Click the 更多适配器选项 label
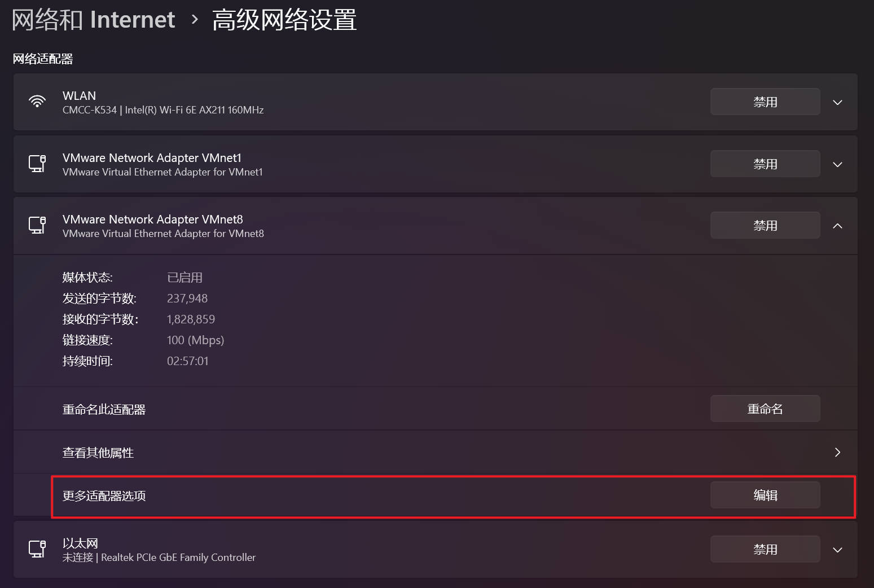 pos(104,496)
